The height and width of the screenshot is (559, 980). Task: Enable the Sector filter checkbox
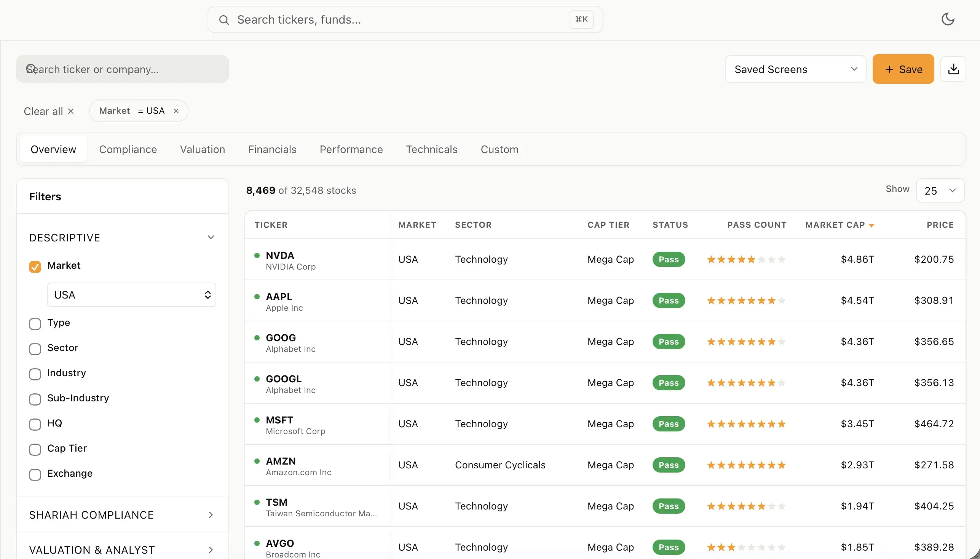point(35,348)
